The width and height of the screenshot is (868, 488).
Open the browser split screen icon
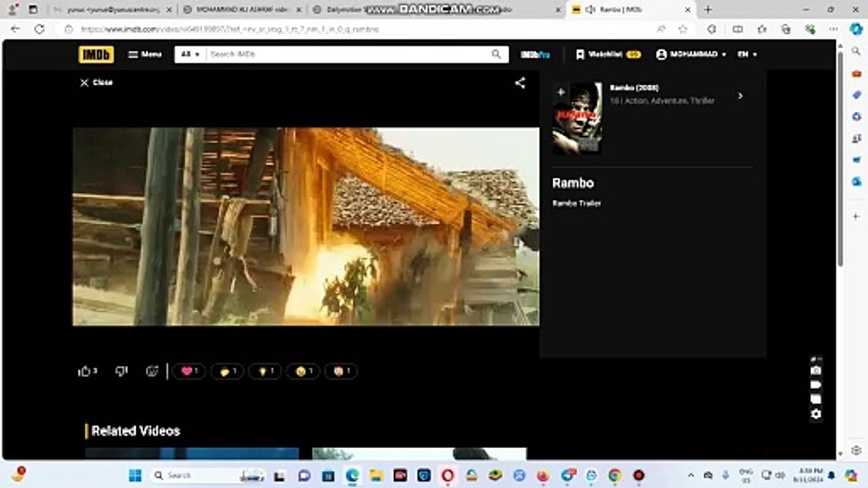pyautogui.click(x=737, y=29)
